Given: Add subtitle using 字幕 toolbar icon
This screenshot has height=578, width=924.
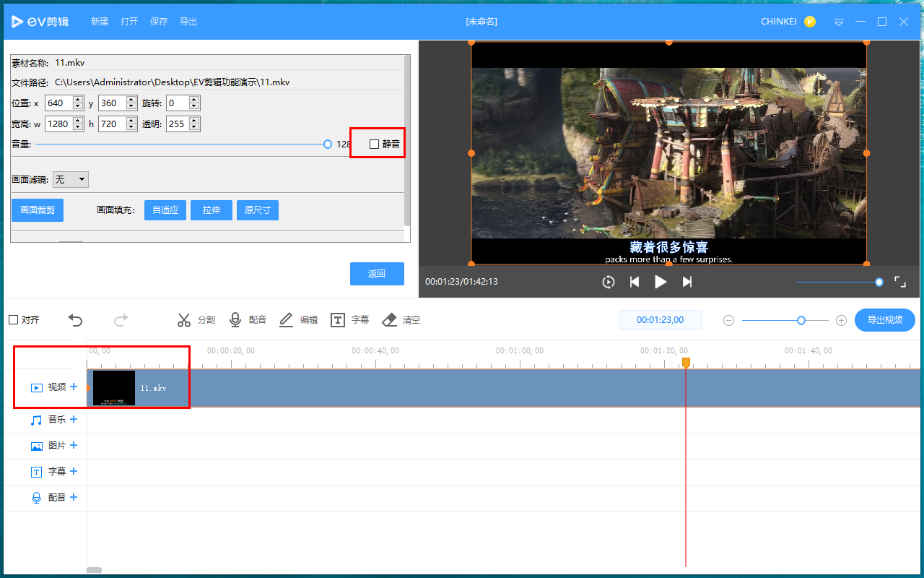Looking at the screenshot, I should point(338,320).
